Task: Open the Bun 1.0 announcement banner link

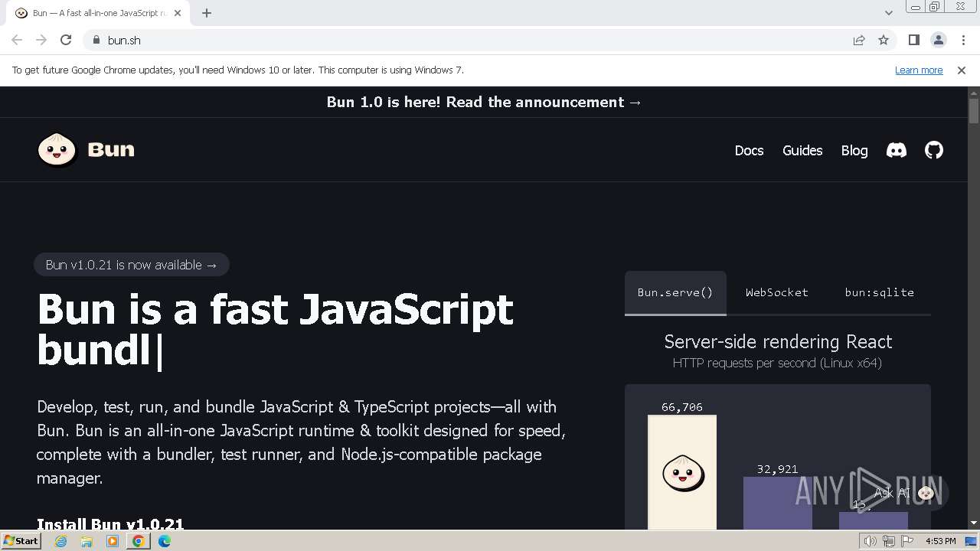Action: (x=484, y=102)
